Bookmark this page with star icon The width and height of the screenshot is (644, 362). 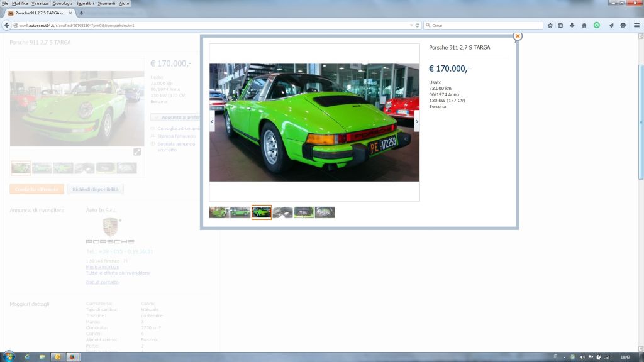(x=550, y=25)
